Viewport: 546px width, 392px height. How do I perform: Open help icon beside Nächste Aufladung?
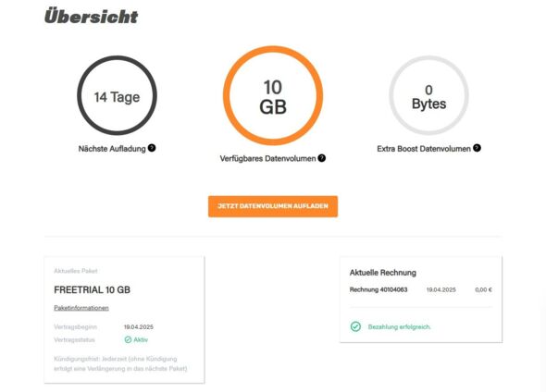click(x=152, y=148)
